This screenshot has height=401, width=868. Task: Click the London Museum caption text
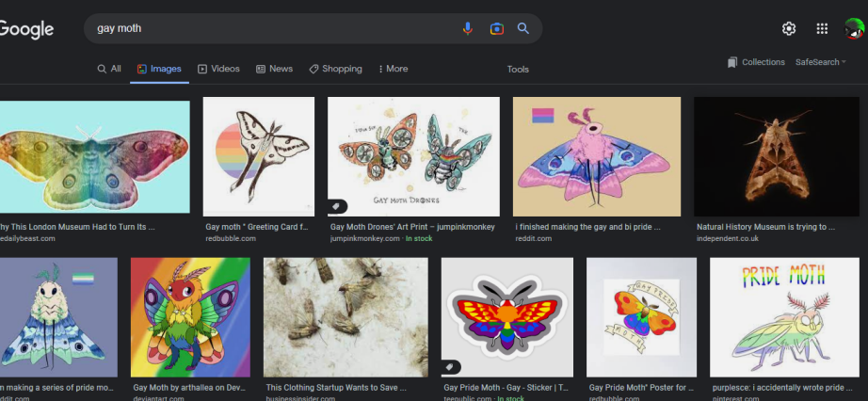77,227
